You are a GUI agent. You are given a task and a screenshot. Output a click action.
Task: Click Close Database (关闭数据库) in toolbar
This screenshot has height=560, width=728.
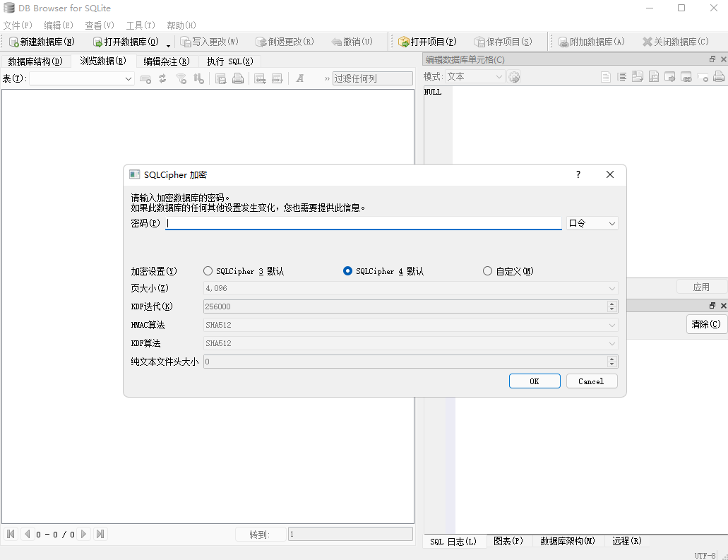tap(676, 42)
